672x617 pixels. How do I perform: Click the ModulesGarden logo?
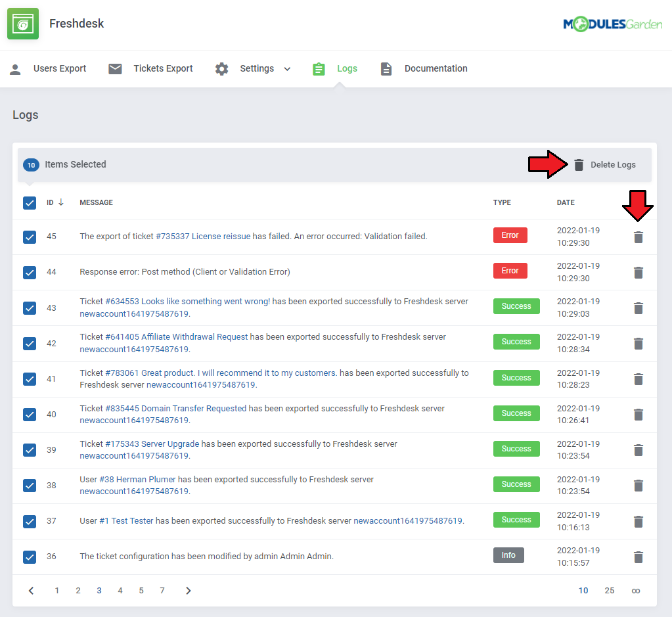(612, 24)
